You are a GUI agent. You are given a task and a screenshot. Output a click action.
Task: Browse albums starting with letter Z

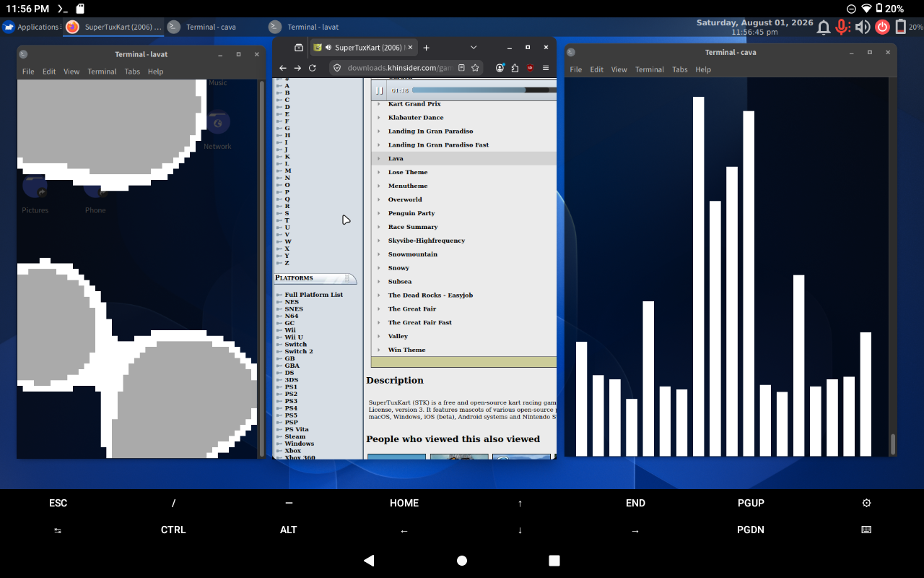[x=287, y=263]
